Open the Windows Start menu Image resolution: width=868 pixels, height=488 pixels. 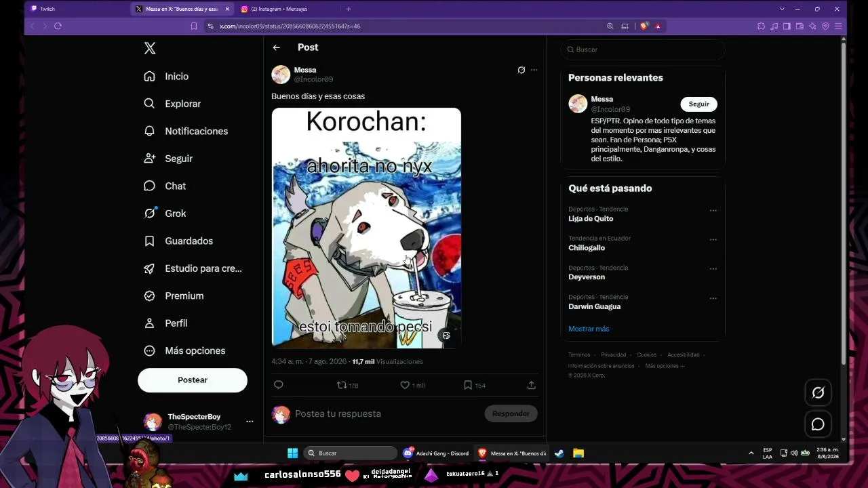[293, 453]
